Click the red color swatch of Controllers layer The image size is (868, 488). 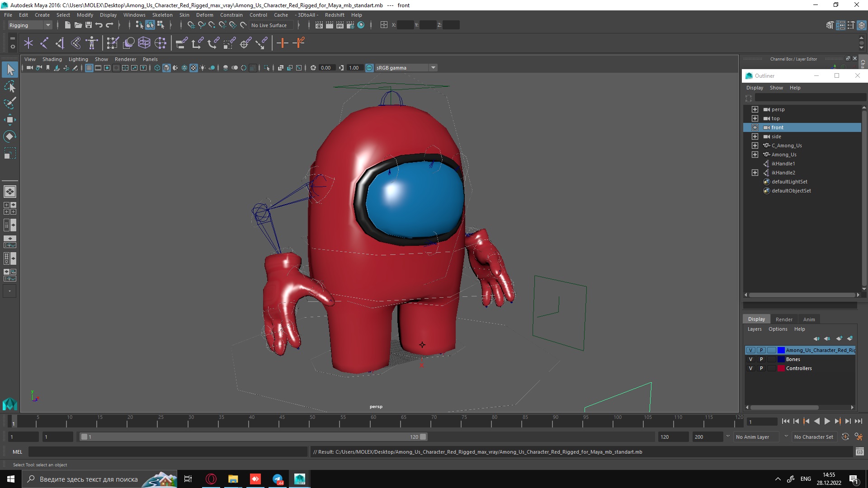click(781, 369)
